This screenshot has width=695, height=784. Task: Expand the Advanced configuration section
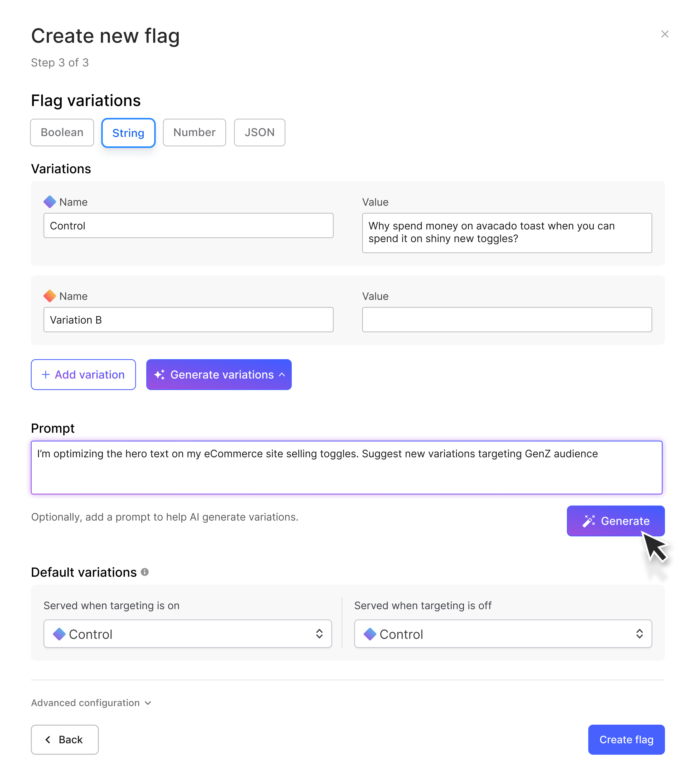(x=91, y=703)
